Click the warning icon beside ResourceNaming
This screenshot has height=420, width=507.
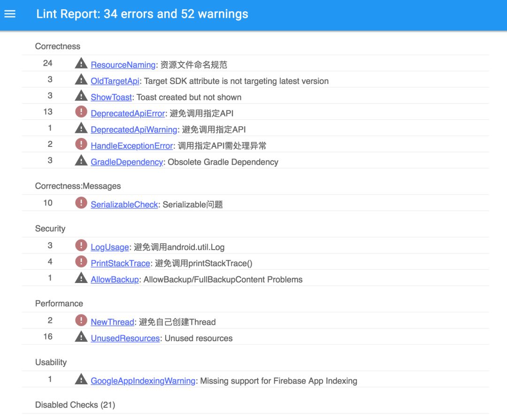[x=81, y=64]
